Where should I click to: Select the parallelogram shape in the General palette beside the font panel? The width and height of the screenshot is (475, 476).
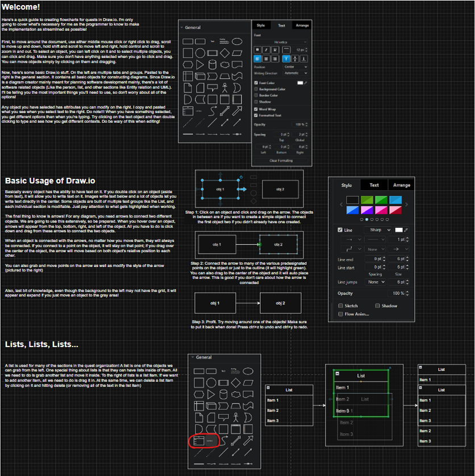tap(237, 53)
